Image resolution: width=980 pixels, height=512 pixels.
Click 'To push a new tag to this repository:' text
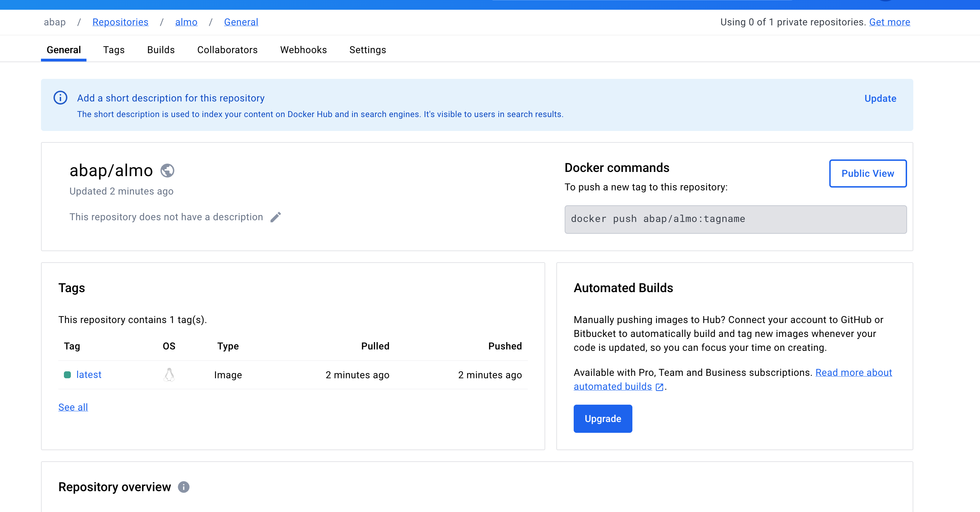click(646, 187)
